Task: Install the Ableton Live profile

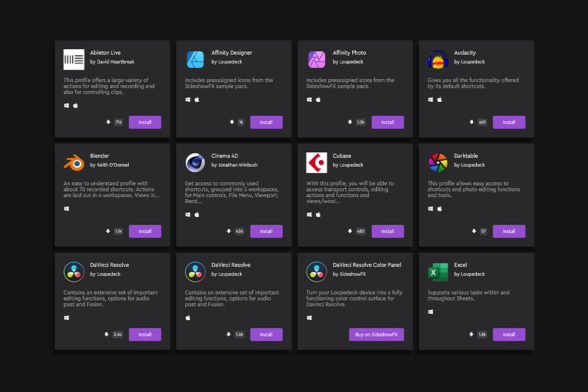Action: [x=145, y=122]
